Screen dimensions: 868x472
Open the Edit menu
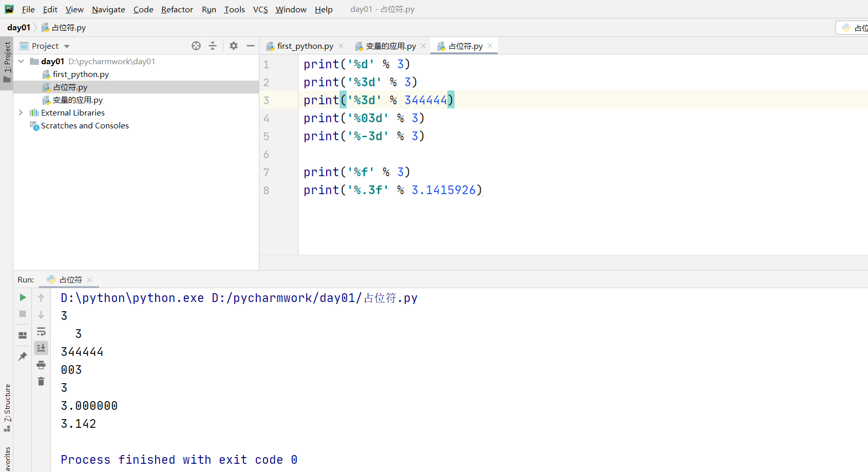tap(50, 9)
